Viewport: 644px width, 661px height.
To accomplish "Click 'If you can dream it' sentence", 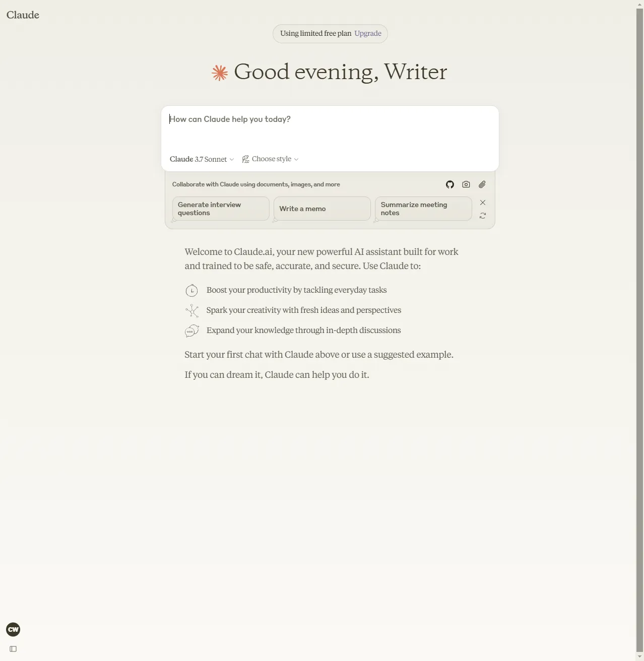I will [277, 375].
